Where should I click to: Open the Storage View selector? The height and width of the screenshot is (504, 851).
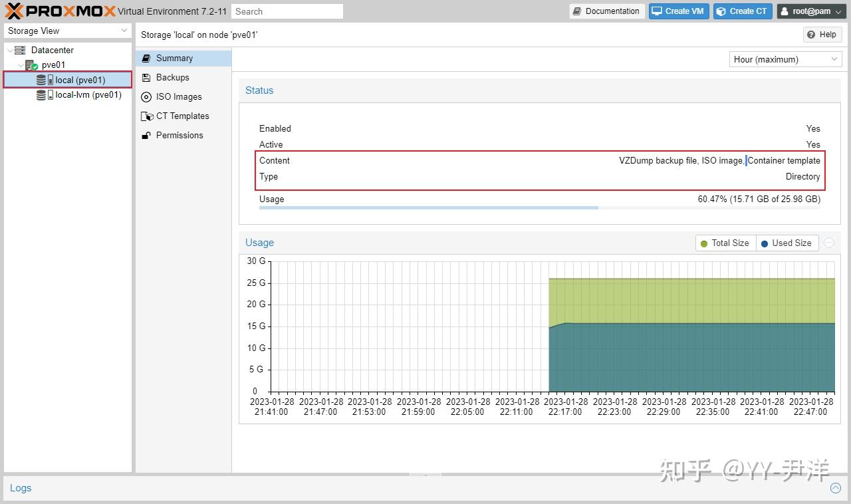(66, 31)
